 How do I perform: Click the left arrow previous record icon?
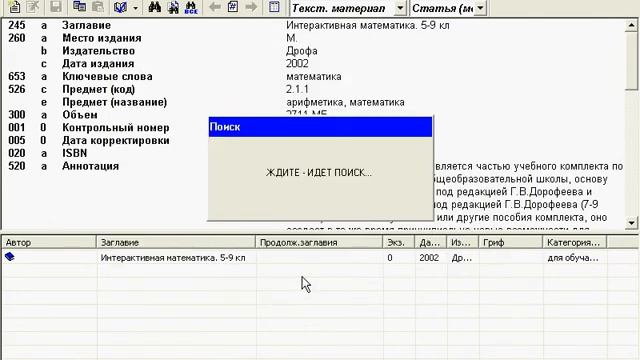coord(215,7)
